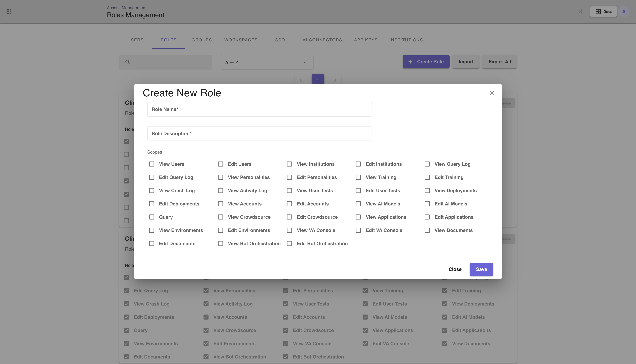Close dialog with the X icon

491,93
